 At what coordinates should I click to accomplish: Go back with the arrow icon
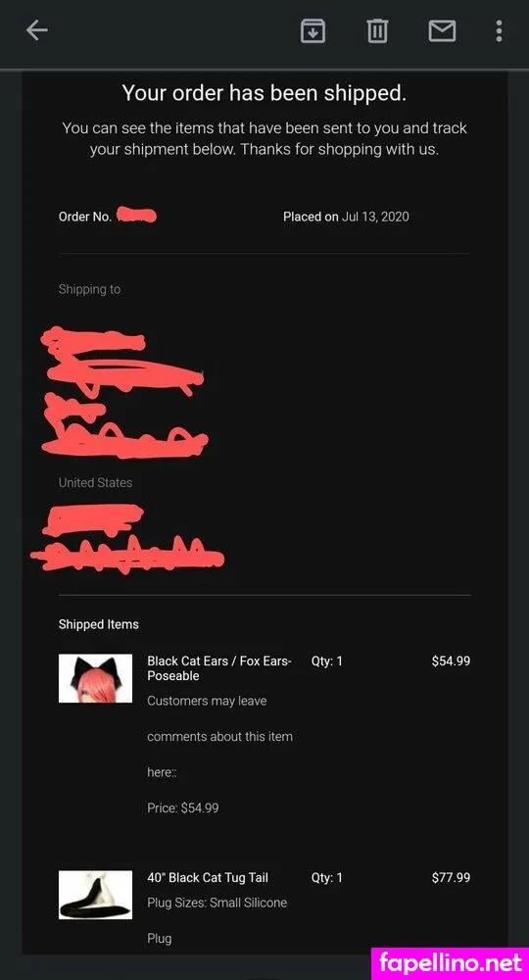(x=37, y=30)
